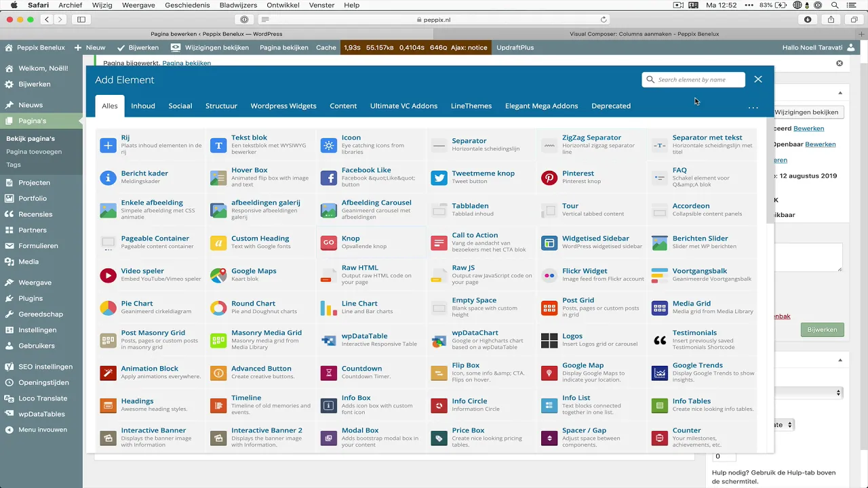Add the Flickr Widget element icon
Image resolution: width=868 pixels, height=488 pixels.
(x=549, y=275)
